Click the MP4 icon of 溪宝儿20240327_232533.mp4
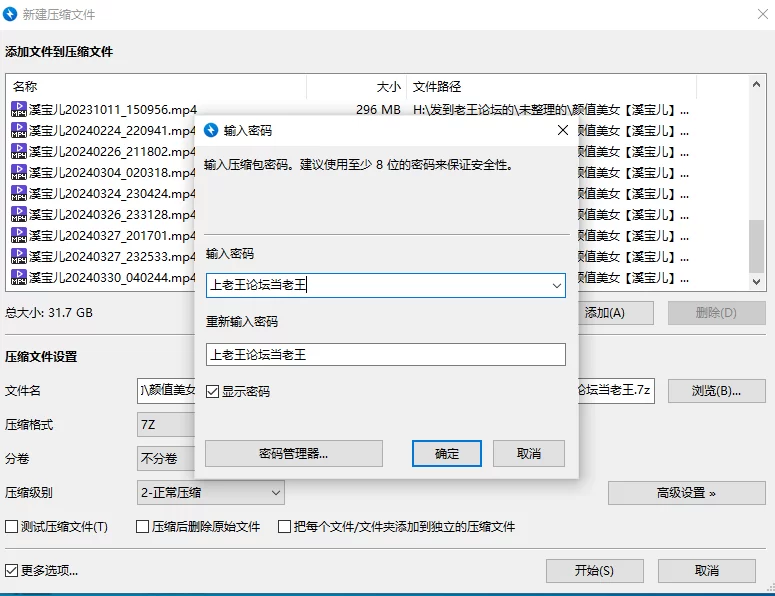This screenshot has width=775, height=596. (x=19, y=256)
